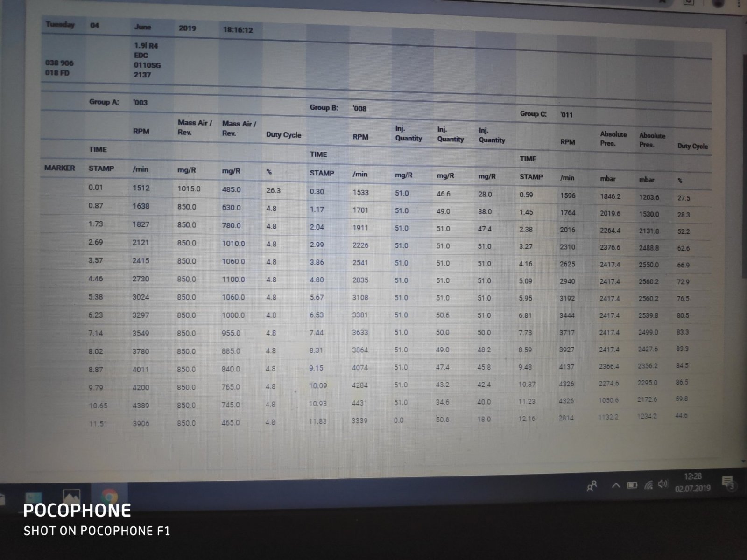Check the battery status icon
747x560 pixels.
point(632,485)
